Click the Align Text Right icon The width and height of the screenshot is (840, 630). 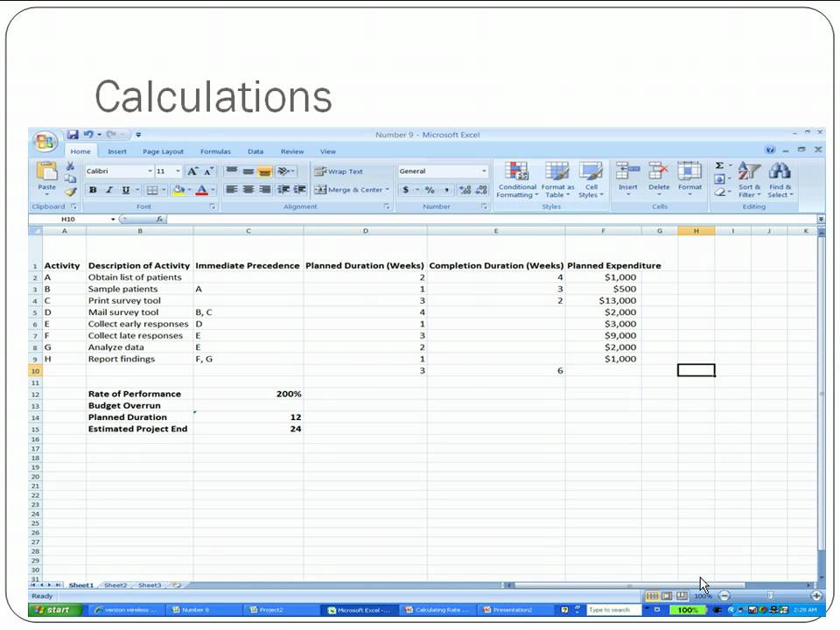[264, 189]
